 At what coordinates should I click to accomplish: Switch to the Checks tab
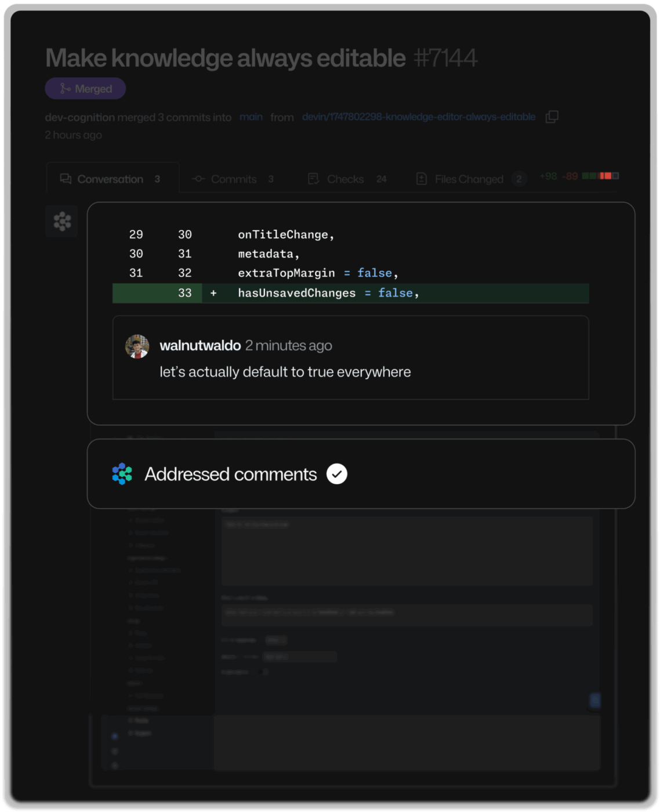pos(345,179)
